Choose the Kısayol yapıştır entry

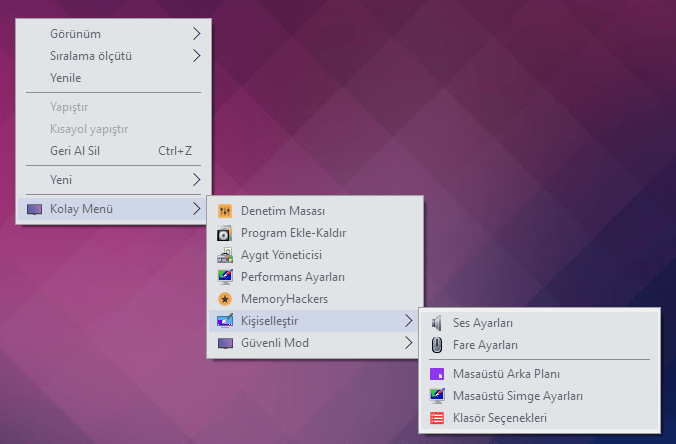(x=113, y=129)
